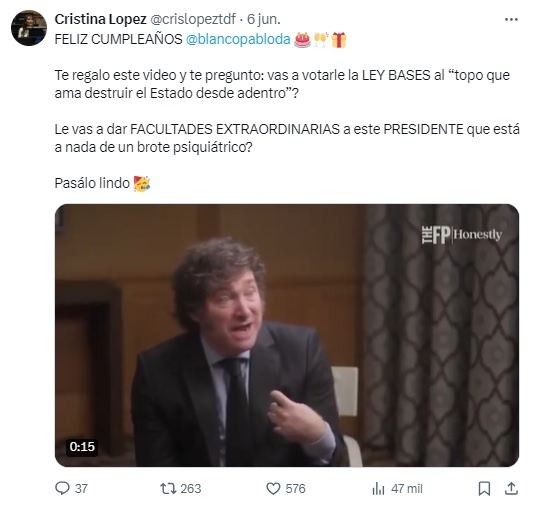Click the 47 mil views count
This screenshot has width=534, height=505.
[407, 489]
